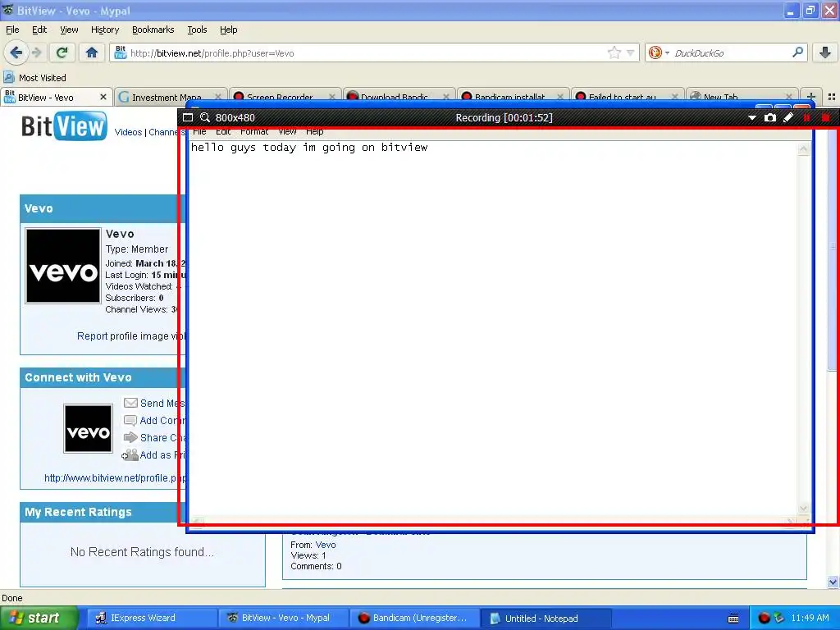Click the Bandicam red tray icon

[764, 618]
